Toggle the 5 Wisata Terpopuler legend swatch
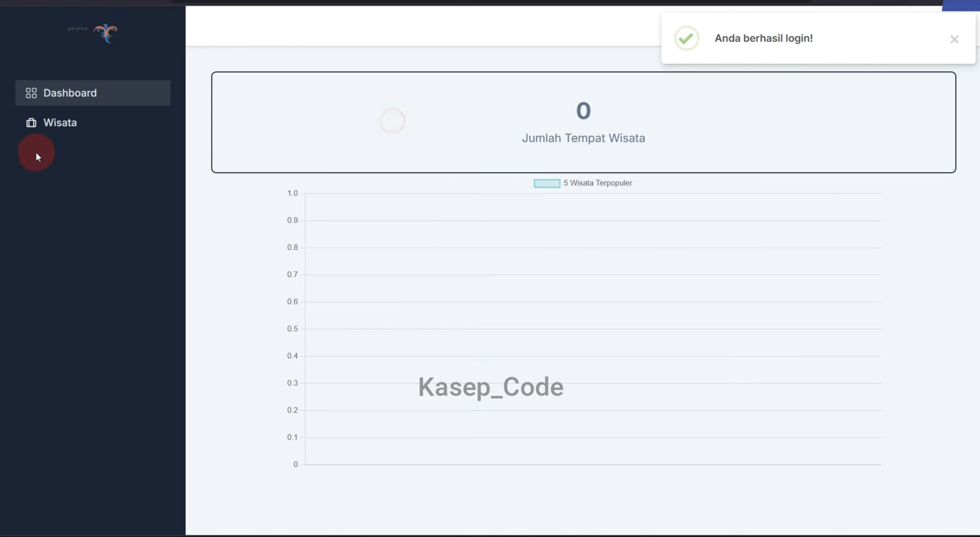Viewport: 980px width, 537px height. [x=547, y=183]
